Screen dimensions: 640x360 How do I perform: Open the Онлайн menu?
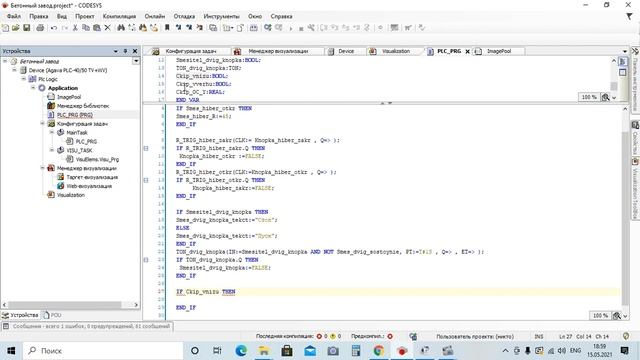click(155, 16)
